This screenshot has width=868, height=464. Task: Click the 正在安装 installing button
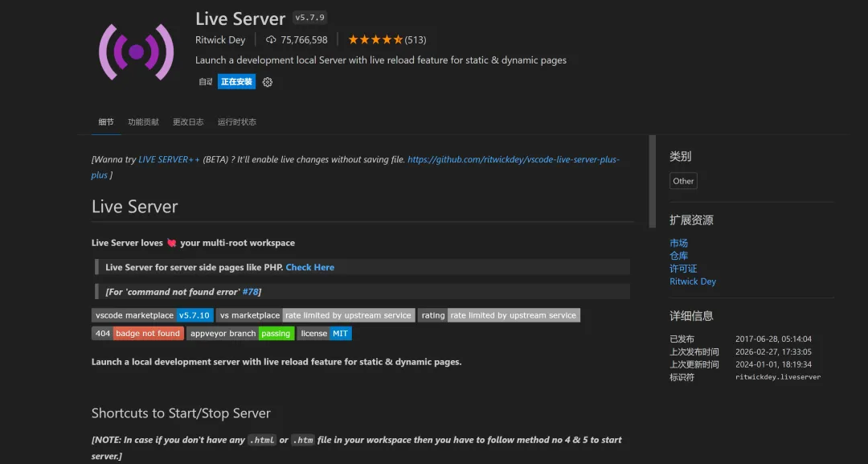click(236, 81)
